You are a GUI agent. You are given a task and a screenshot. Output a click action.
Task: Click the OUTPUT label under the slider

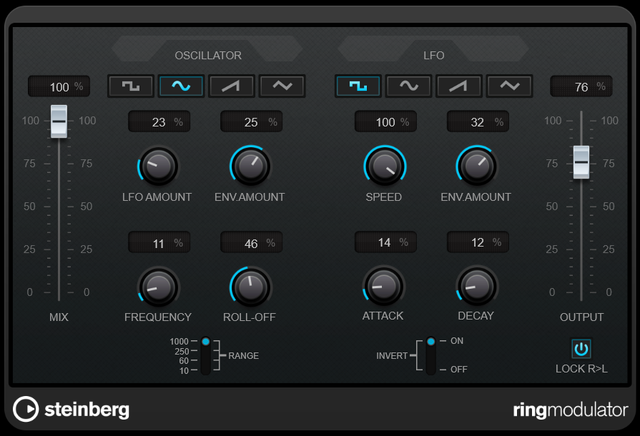click(x=581, y=317)
